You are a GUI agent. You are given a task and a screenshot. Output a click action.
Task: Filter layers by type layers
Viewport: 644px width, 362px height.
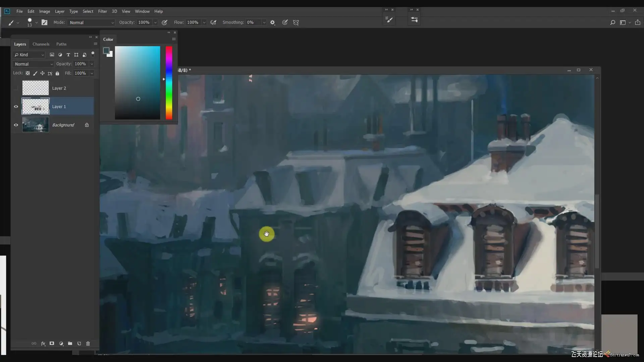coord(68,55)
